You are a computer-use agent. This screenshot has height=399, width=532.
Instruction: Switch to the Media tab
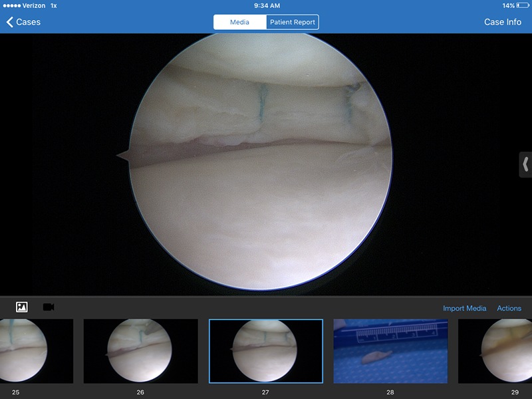tap(240, 22)
